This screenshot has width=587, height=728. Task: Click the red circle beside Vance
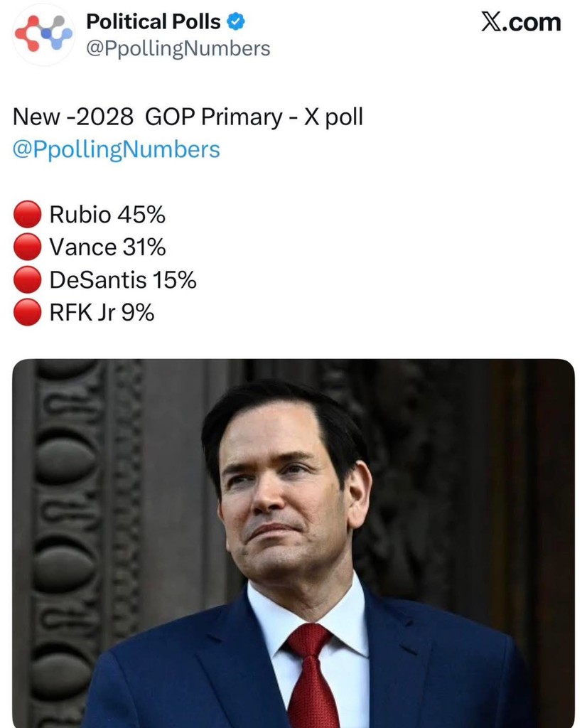(28, 247)
